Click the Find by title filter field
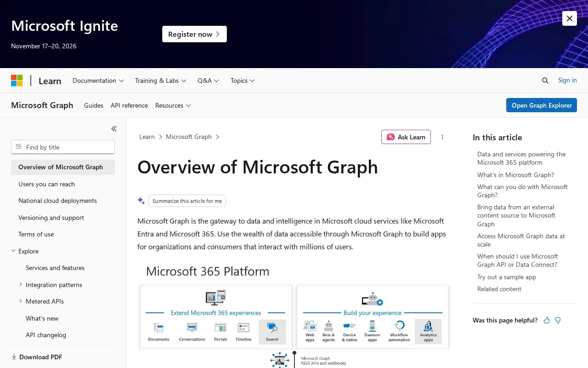 click(63, 147)
